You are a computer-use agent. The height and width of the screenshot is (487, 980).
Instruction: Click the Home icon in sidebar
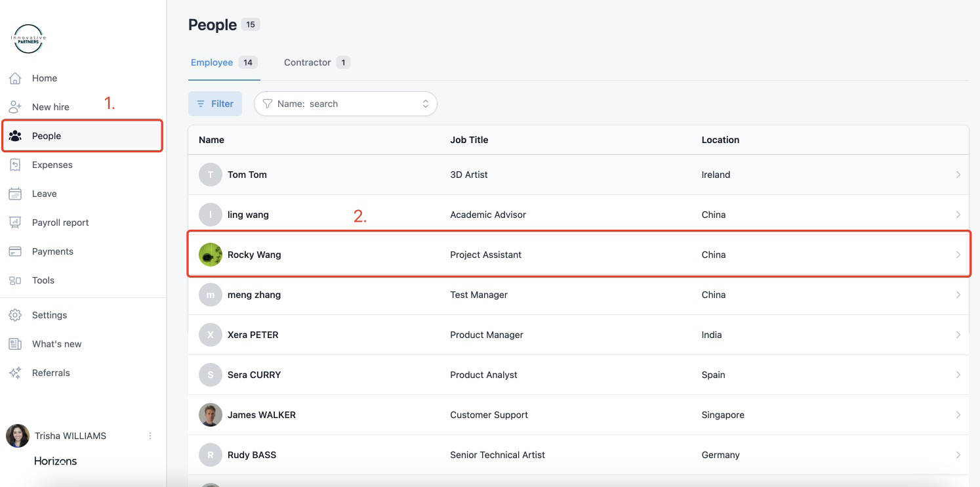[15, 79]
